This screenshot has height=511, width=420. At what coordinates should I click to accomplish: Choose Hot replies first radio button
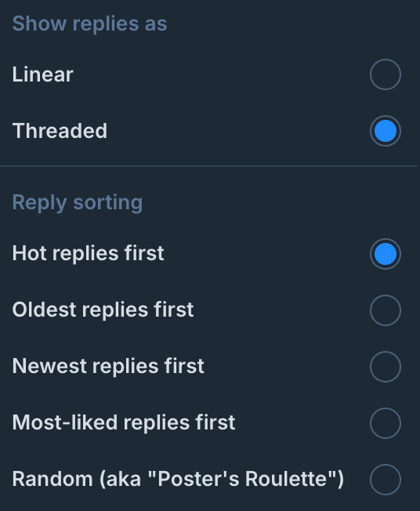pos(386,254)
